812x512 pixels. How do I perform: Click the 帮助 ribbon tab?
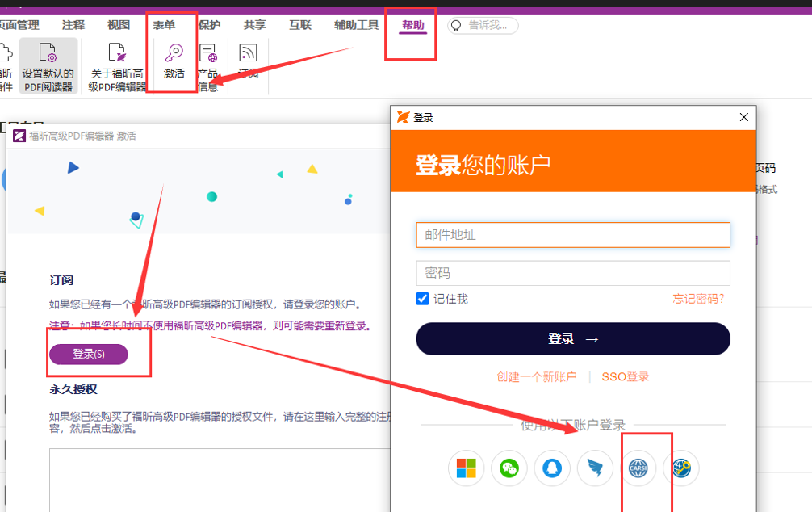(x=413, y=25)
